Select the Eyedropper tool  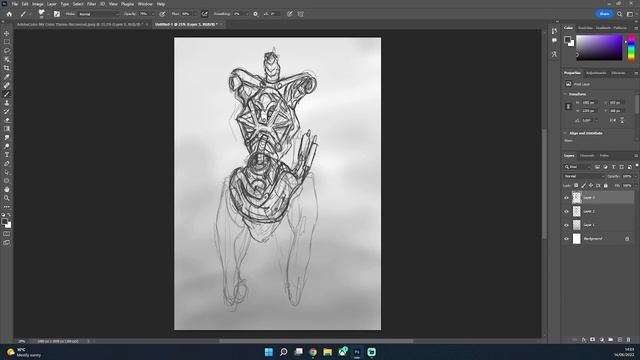(x=7, y=77)
